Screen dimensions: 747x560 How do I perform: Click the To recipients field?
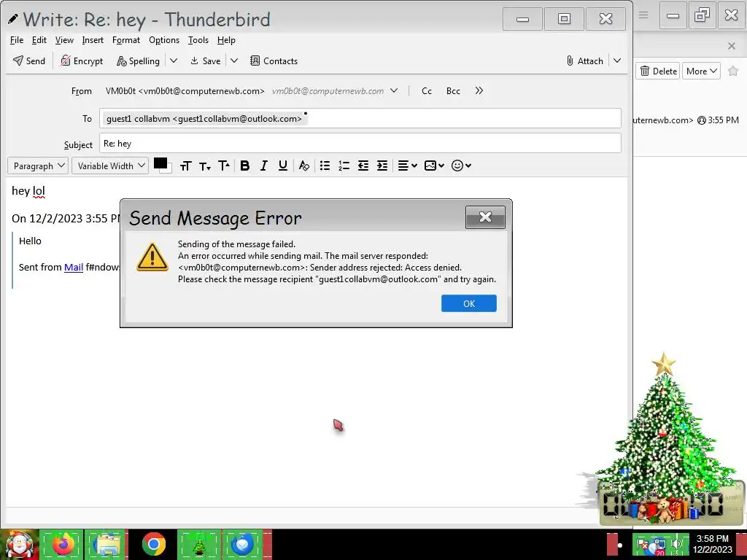point(360,118)
